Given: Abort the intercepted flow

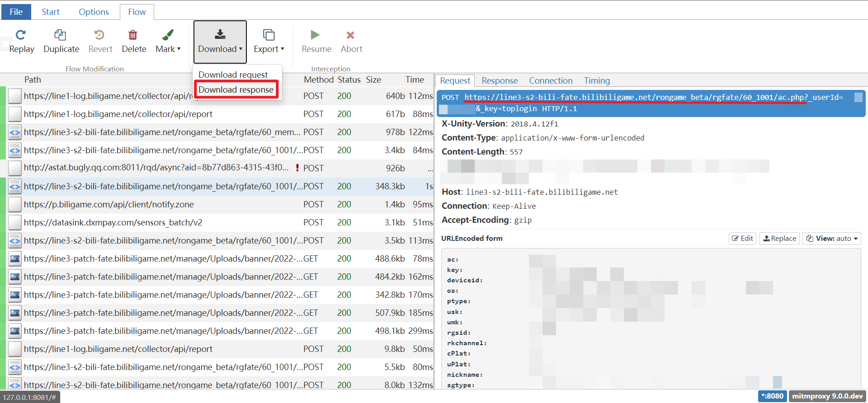Looking at the screenshot, I should point(351,35).
